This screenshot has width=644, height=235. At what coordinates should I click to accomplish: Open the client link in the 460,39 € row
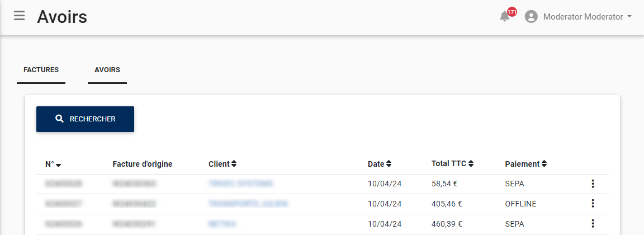point(222,224)
